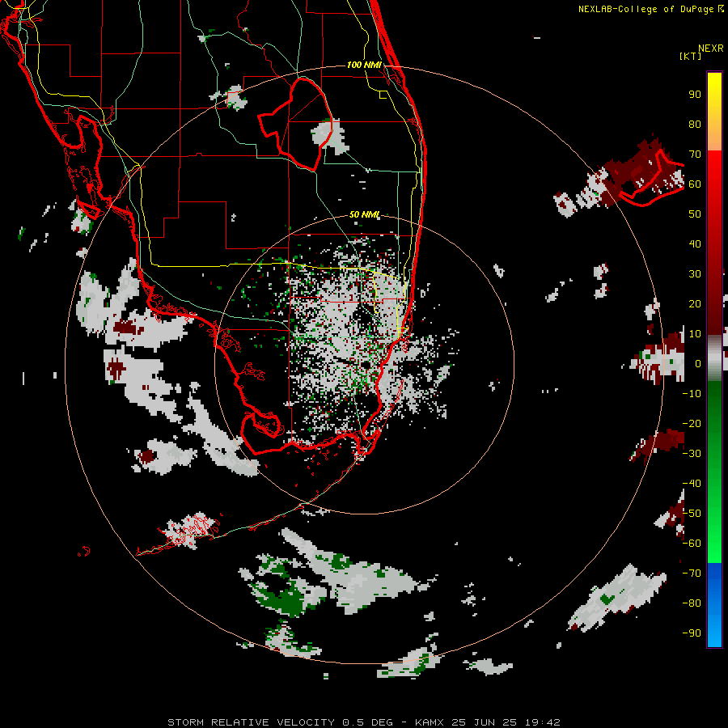The width and height of the screenshot is (728, 728).
Task: Click the 90 value on the velocity scale
Action: click(x=695, y=95)
